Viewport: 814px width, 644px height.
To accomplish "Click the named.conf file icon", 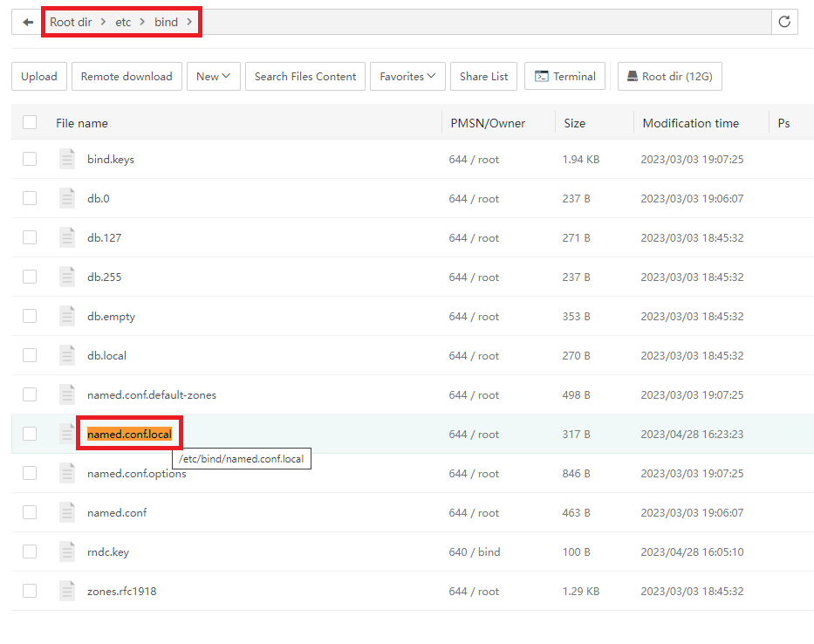I will tap(67, 513).
